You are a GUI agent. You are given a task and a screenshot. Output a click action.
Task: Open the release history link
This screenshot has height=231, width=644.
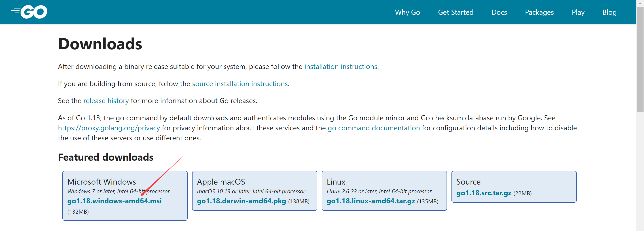106,101
